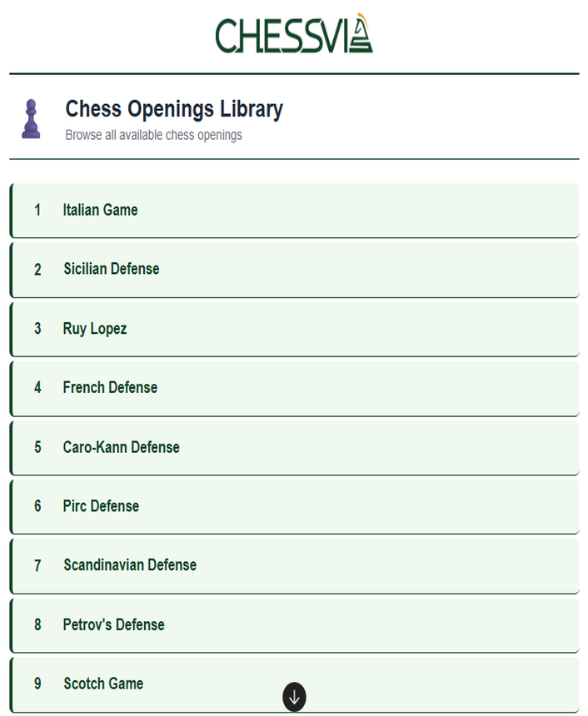
Task: Click the ChessVia logo
Action: click(x=293, y=34)
